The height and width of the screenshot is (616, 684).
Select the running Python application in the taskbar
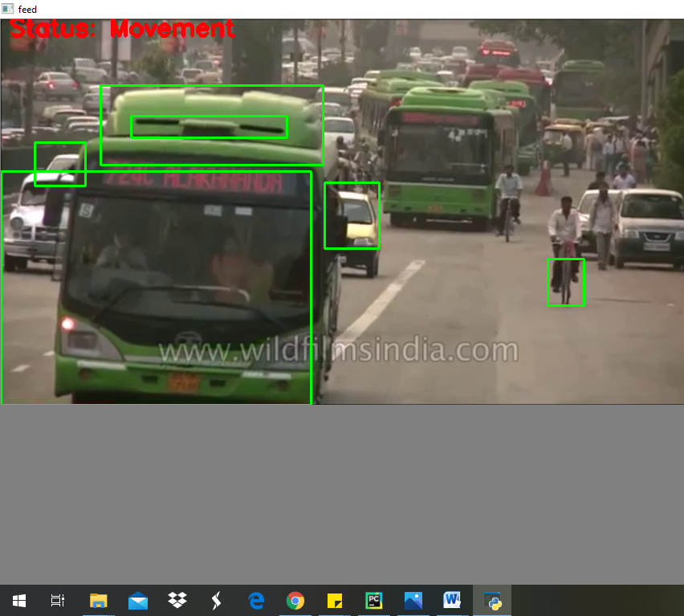[491, 600]
